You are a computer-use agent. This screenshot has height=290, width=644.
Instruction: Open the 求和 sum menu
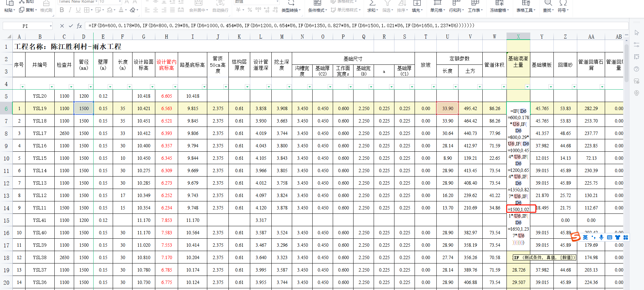click(x=372, y=10)
